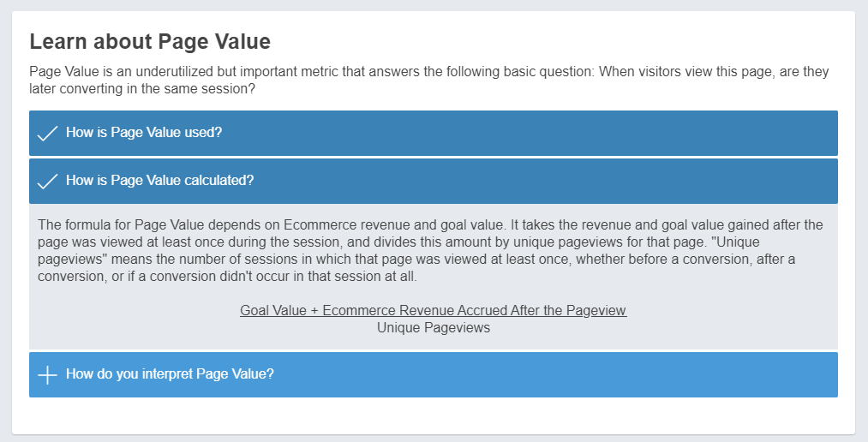This screenshot has height=442, width=868.
Task: Click the "Unique Pageviews" formula denominator
Action: [x=434, y=327]
